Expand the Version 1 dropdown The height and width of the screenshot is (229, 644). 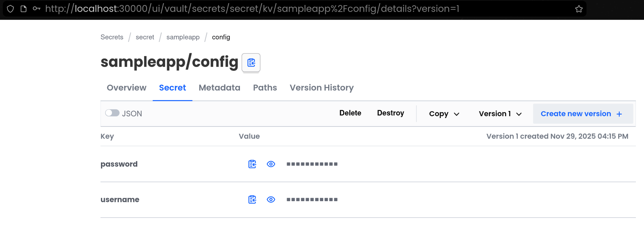coord(500,114)
